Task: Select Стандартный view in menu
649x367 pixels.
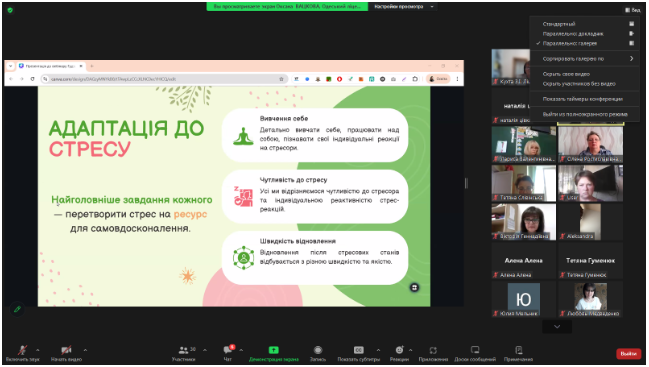Action: tap(585, 24)
